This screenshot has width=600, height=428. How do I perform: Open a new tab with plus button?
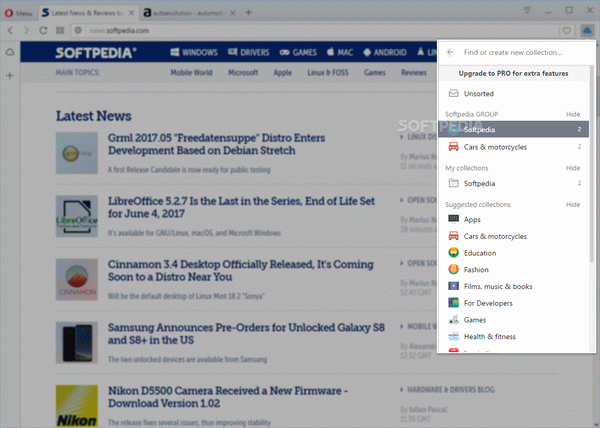pos(249,13)
